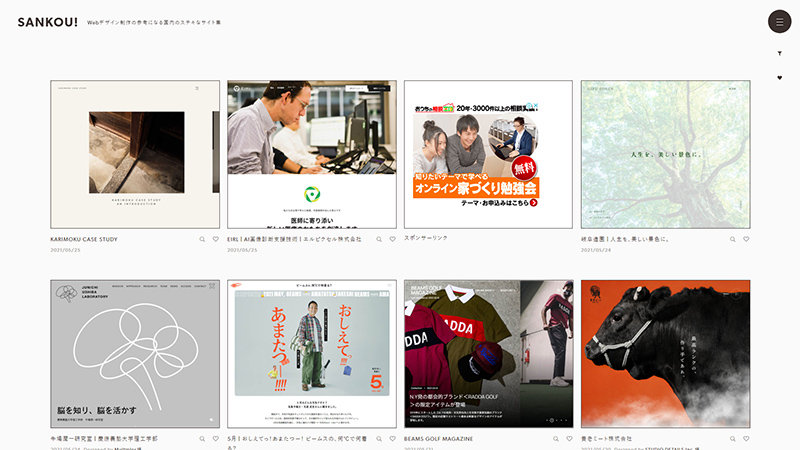Viewport: 800px width, 450px height.
Task: Click magnifier icon for brain laboratory card
Action: 202,438
